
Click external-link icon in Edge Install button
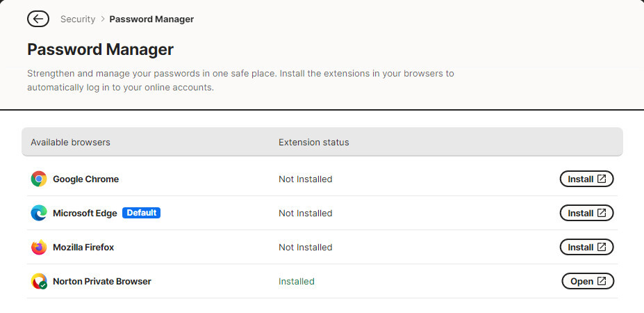602,213
